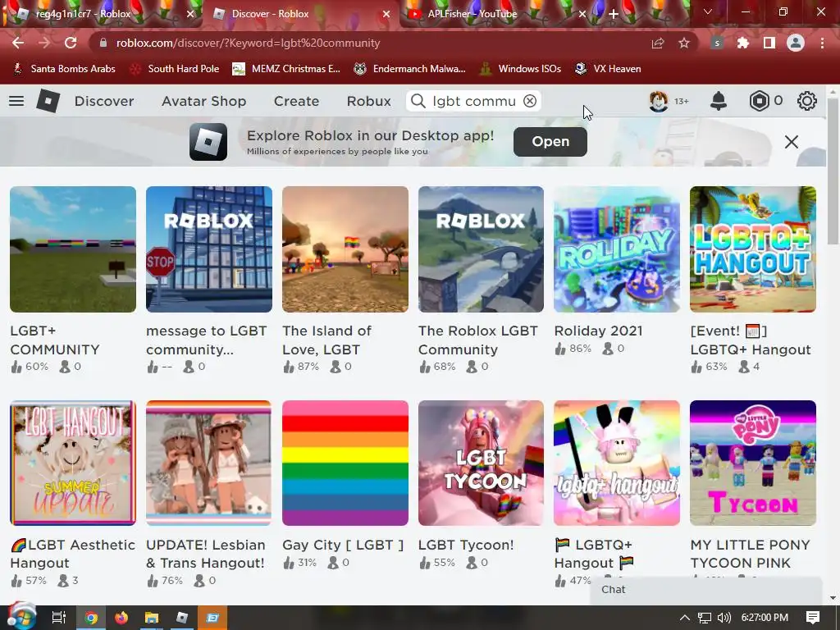Open the Windows ISOs bookmark
Screen dimensions: 840x630
tap(520, 69)
